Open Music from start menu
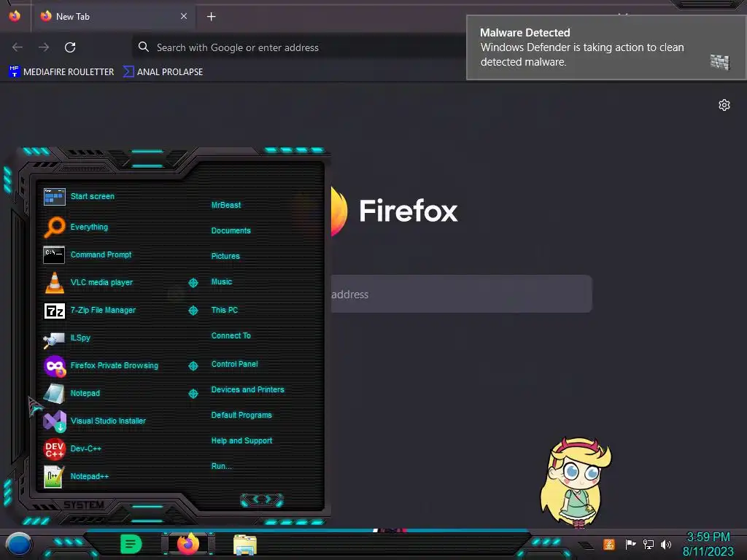This screenshot has width=747, height=560. (x=222, y=282)
